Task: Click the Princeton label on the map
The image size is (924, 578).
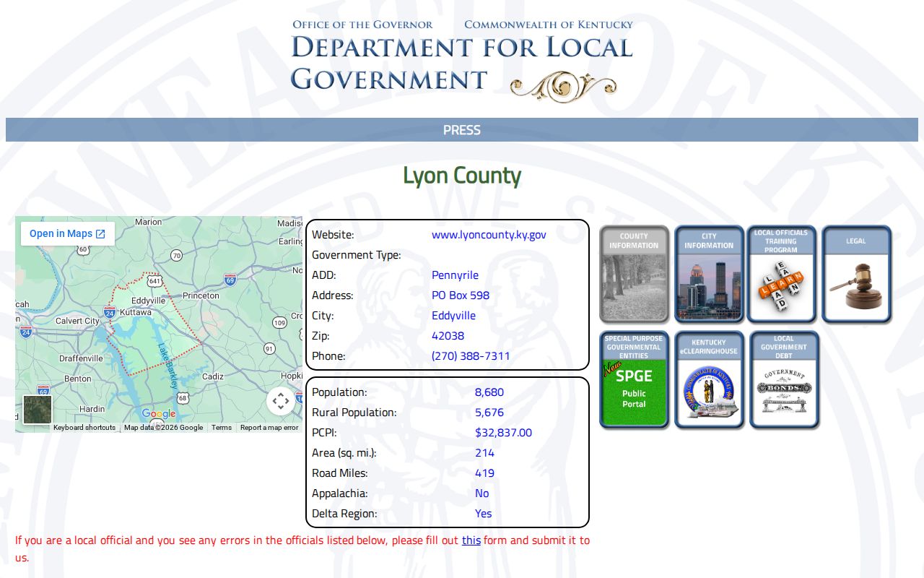Action: tap(201, 296)
